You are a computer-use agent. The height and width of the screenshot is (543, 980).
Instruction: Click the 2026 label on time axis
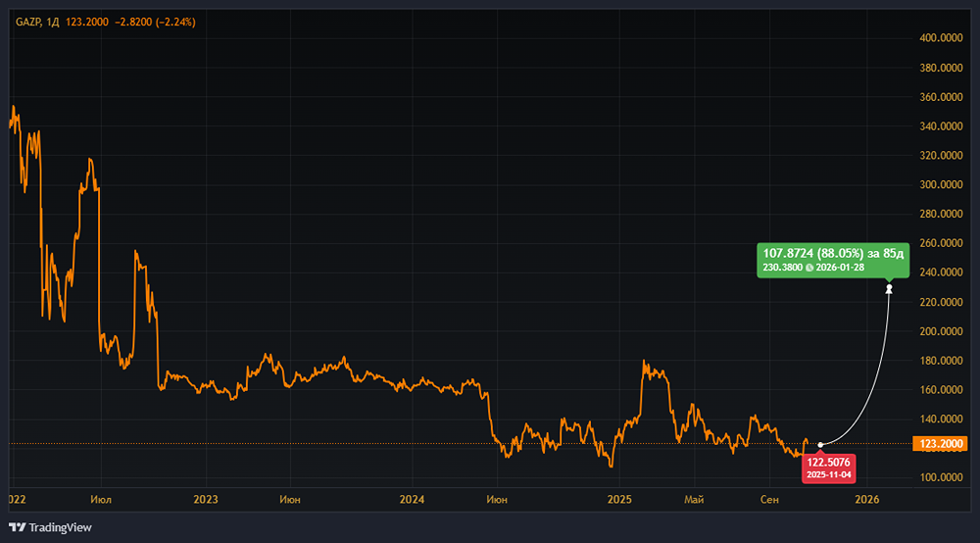tap(866, 500)
